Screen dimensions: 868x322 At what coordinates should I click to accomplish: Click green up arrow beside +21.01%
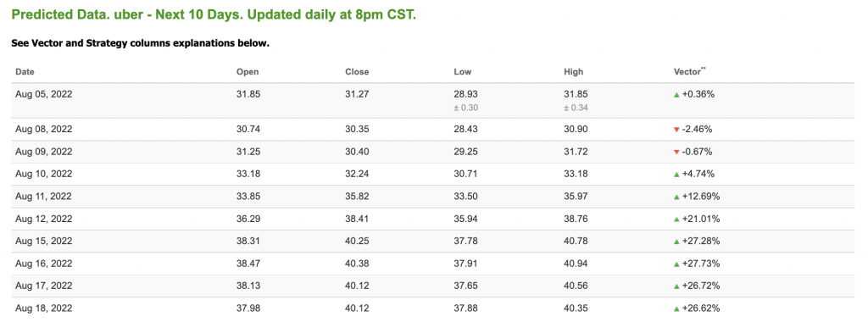pos(676,219)
